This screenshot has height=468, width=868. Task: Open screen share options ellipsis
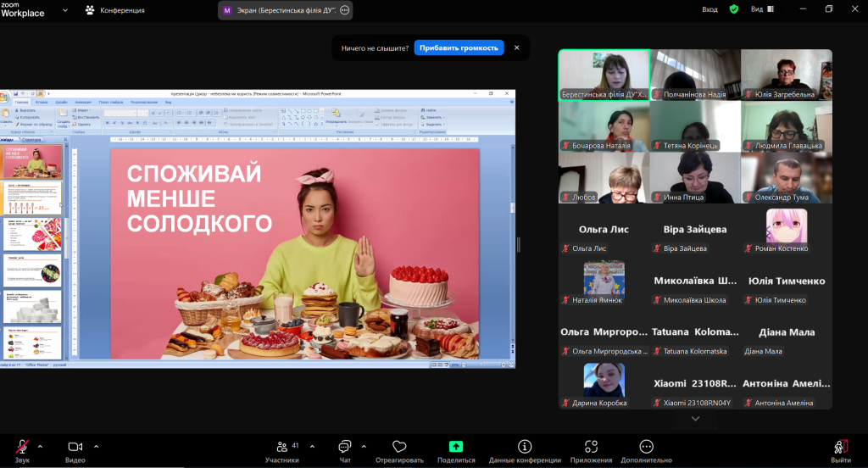[345, 10]
